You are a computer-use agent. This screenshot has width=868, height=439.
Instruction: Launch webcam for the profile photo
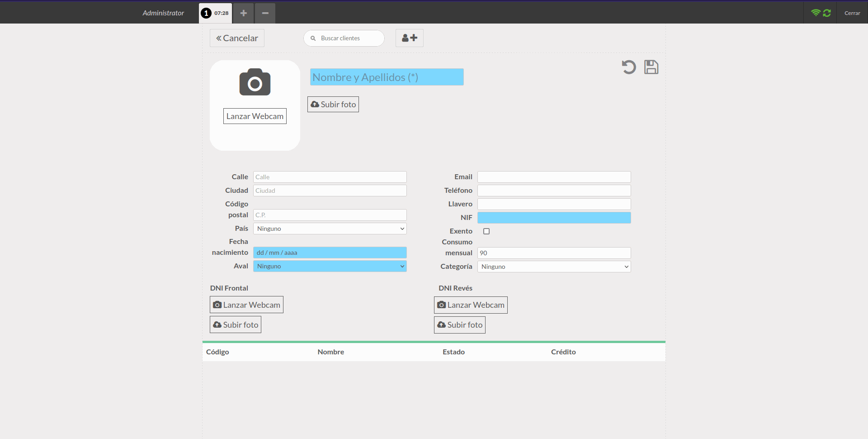[255, 116]
